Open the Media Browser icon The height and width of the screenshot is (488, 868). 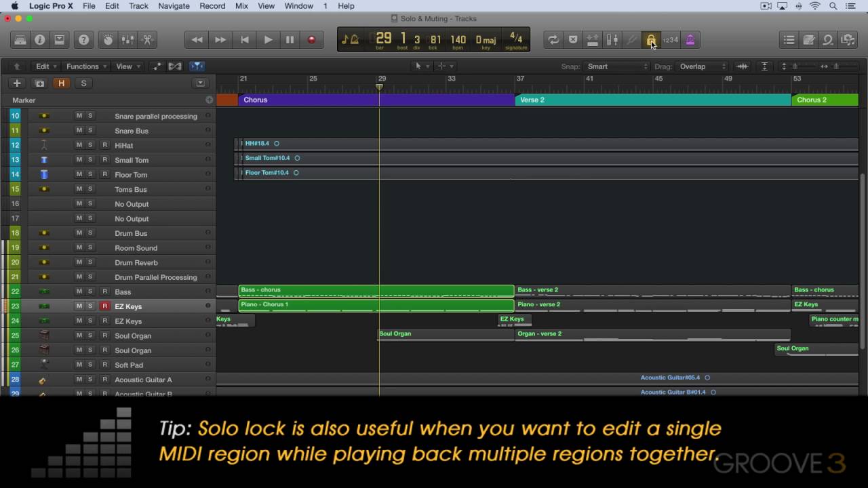(848, 40)
